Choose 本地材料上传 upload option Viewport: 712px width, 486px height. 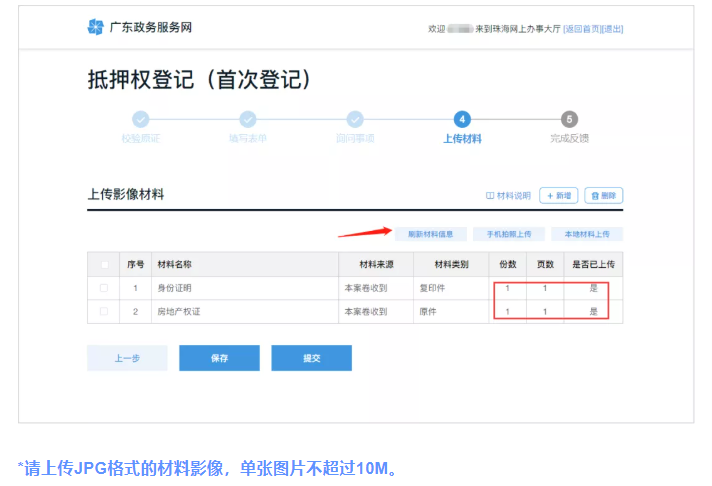pos(586,234)
